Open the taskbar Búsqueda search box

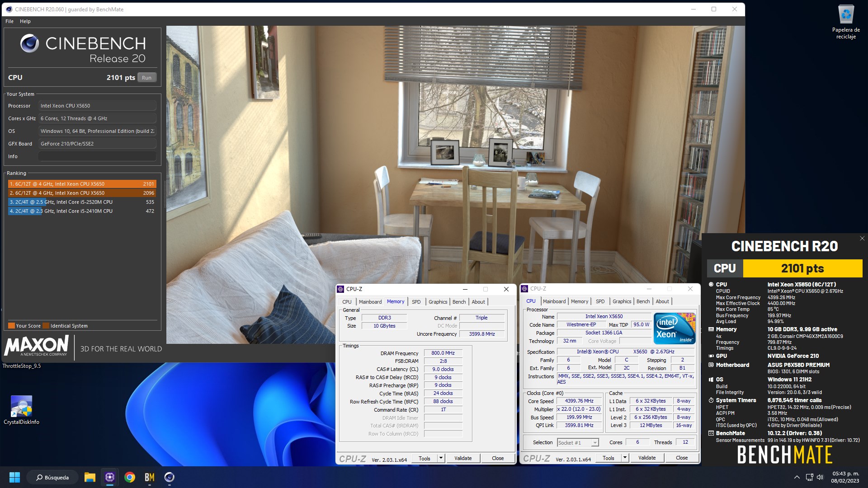(x=52, y=477)
